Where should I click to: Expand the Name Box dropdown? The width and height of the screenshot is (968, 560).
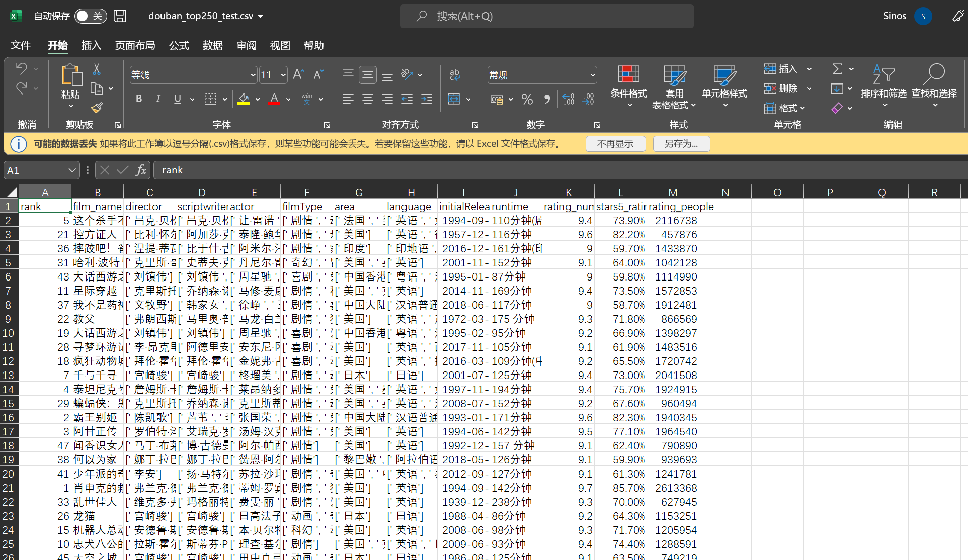point(72,170)
